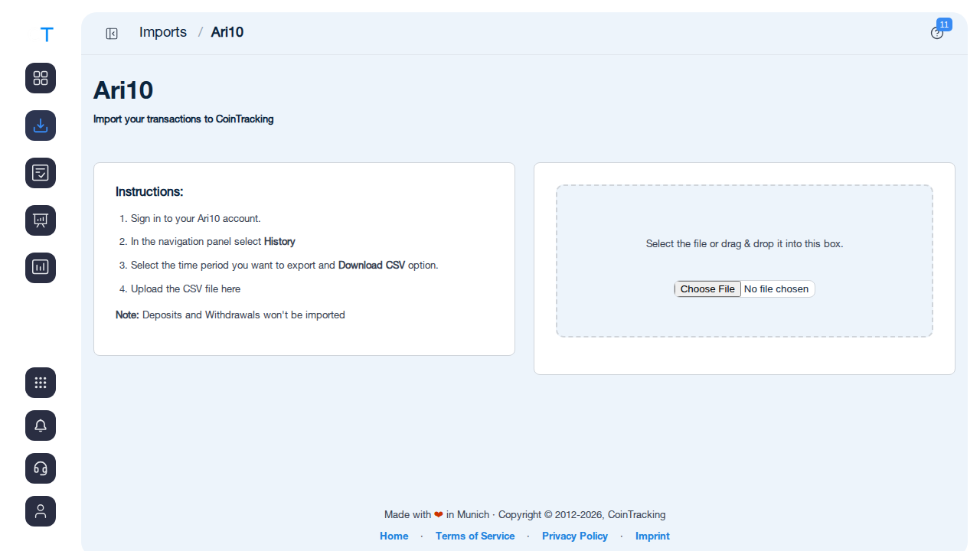Open Terms of Service link
The height and width of the screenshot is (551, 980).
coord(475,536)
